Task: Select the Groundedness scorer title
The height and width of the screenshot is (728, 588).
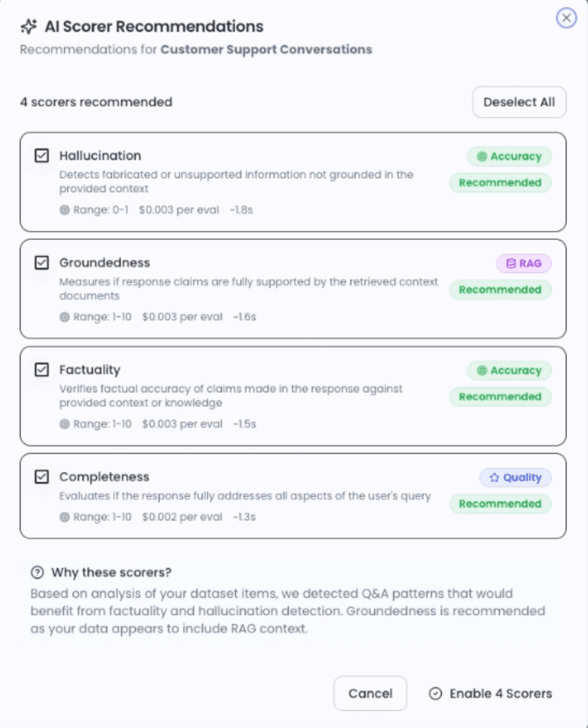Action: [x=104, y=263]
